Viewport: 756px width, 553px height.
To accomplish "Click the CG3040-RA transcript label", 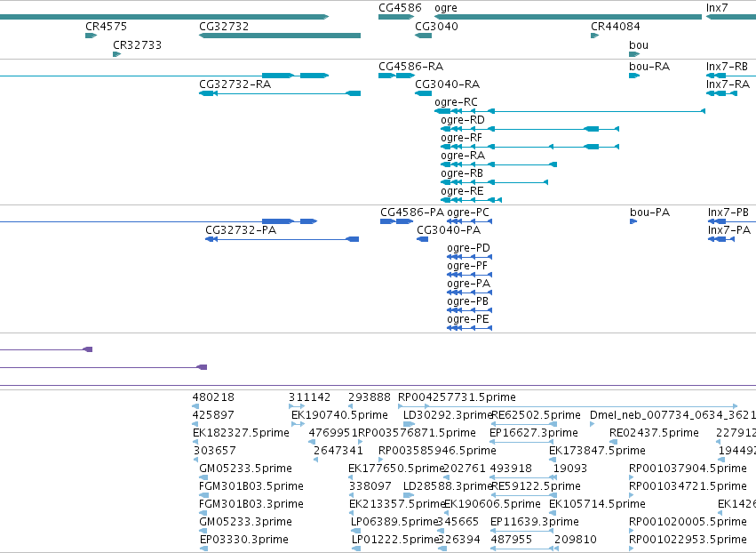I will [x=448, y=84].
